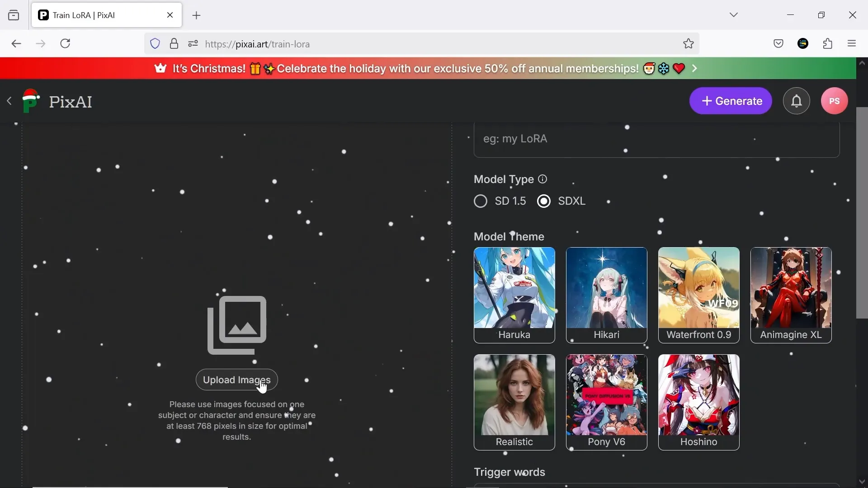868x488 pixels.
Task: List all tabs dropdown arrow
Action: click(734, 15)
